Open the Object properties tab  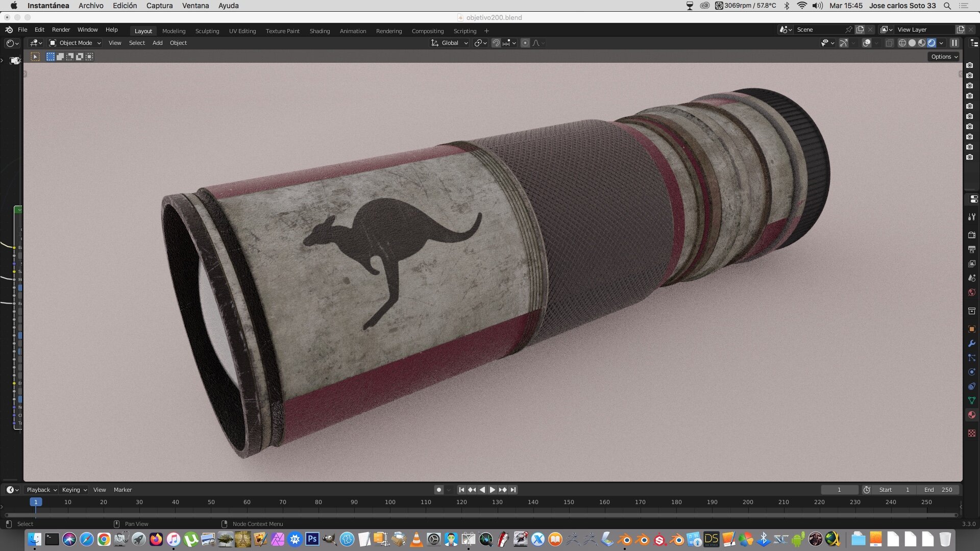(972, 329)
